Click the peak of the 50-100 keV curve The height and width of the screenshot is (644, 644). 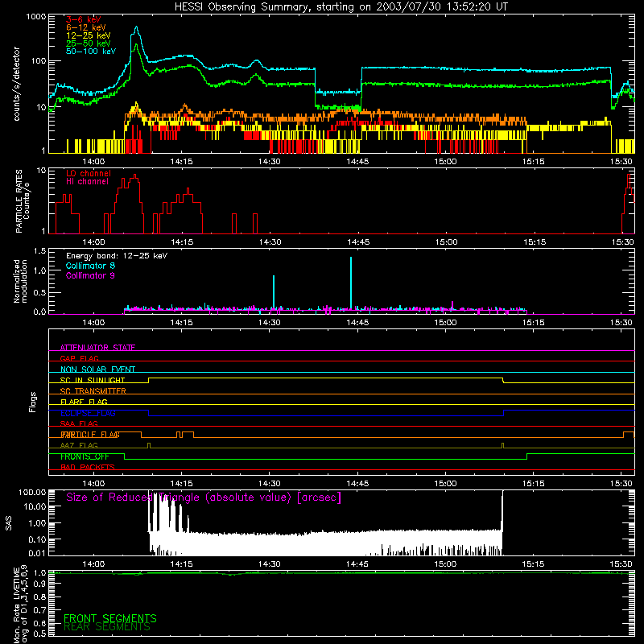click(136, 27)
